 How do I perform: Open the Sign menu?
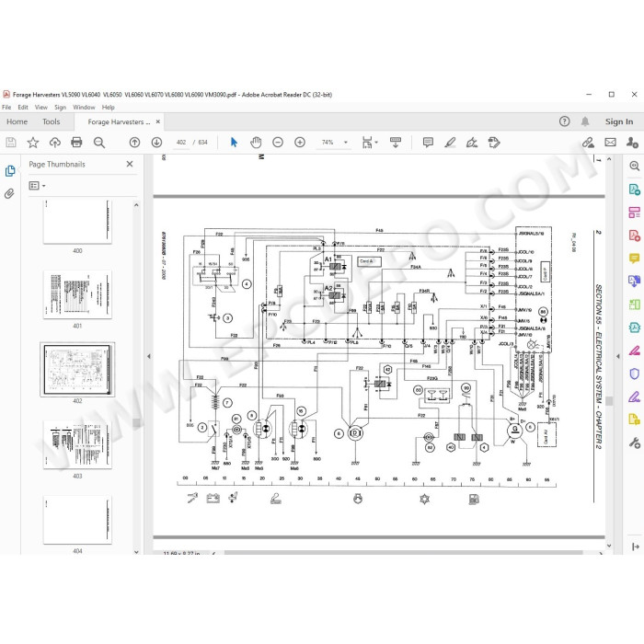(x=61, y=108)
